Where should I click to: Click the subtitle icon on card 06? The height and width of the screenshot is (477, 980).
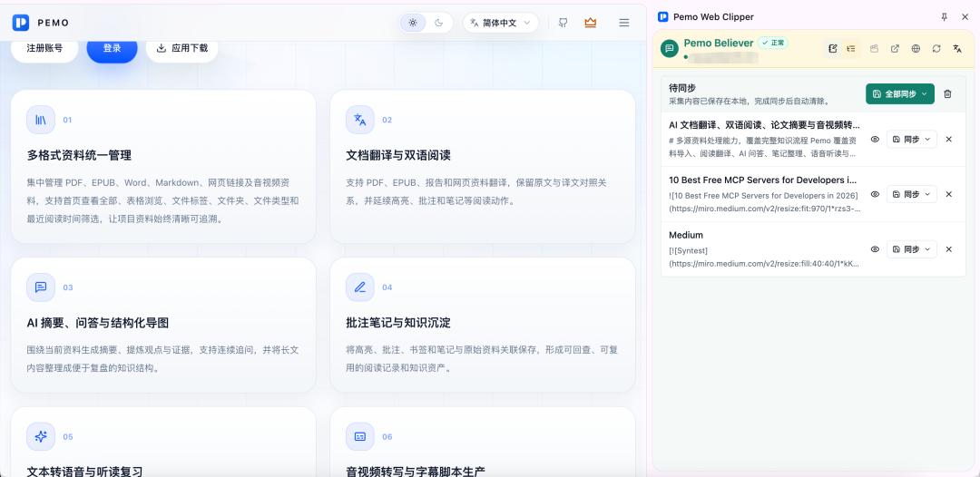[360, 436]
